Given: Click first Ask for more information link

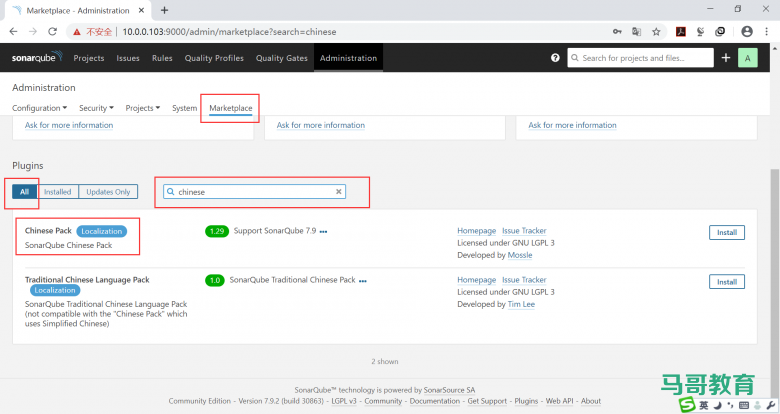Looking at the screenshot, I should coord(69,125).
